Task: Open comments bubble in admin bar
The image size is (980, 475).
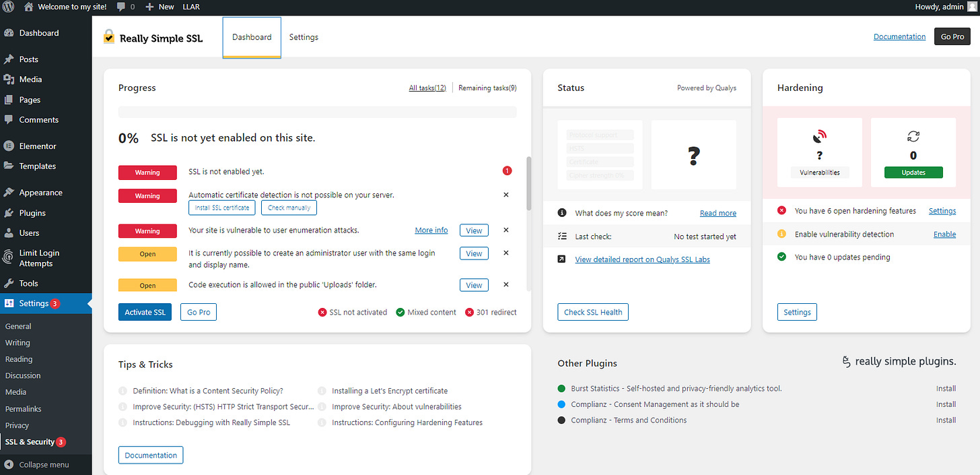Action: pos(120,7)
